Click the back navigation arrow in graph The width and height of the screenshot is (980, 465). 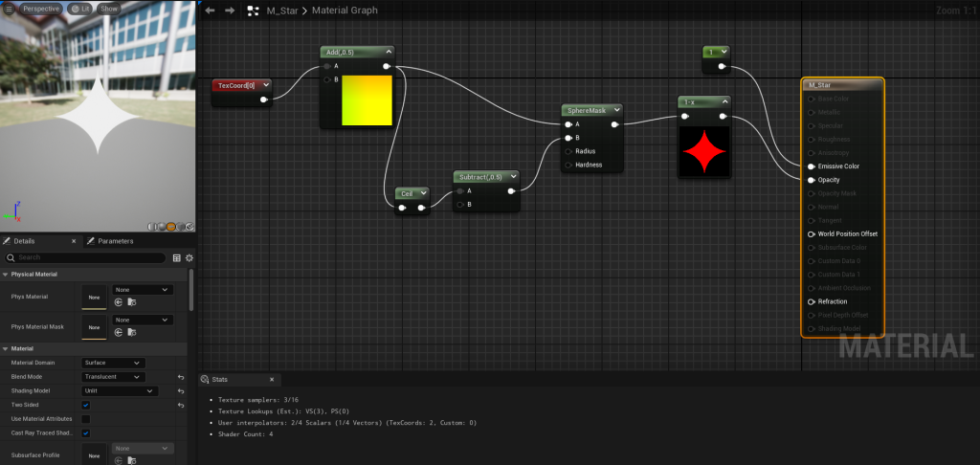coord(211,11)
